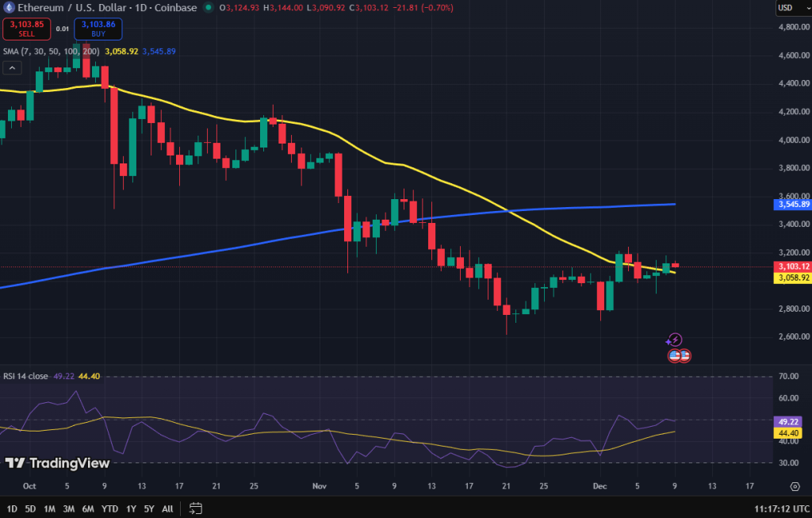Click the yellow 3,058.92 price axis label
Screen dimensions: 812x518
coord(792,278)
